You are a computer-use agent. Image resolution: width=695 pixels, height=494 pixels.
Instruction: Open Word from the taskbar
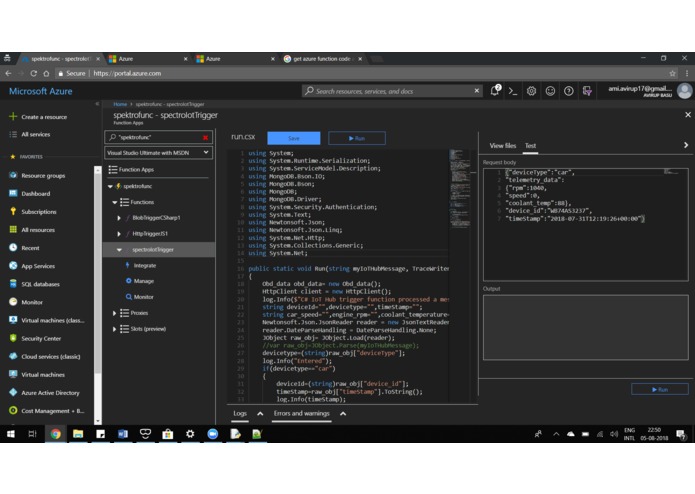coord(123,434)
